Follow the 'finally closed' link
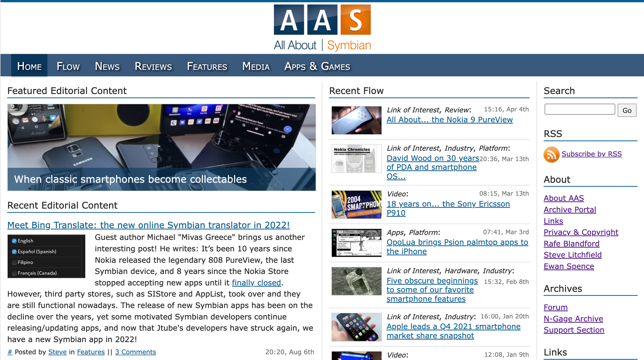The width and height of the screenshot is (644, 360). [x=256, y=283]
